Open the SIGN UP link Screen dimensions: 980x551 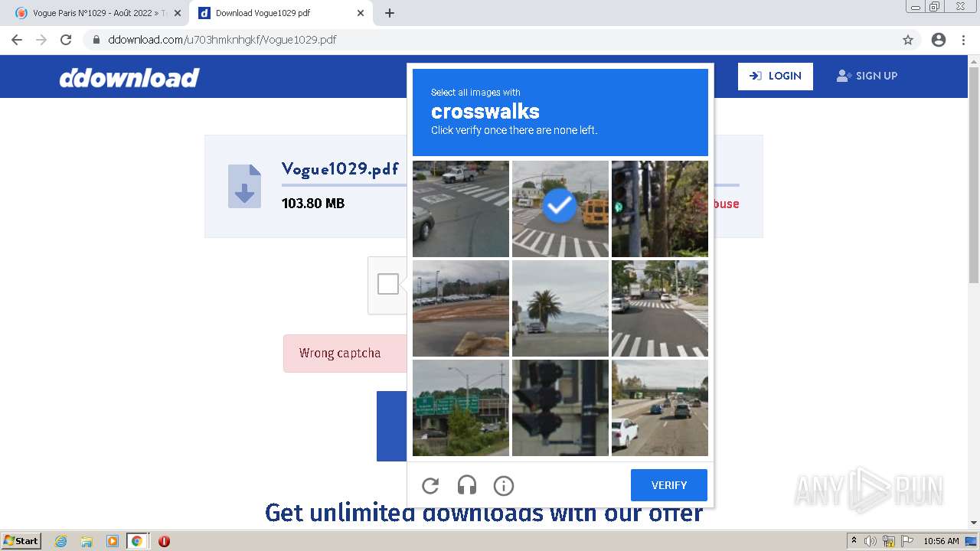pos(867,76)
